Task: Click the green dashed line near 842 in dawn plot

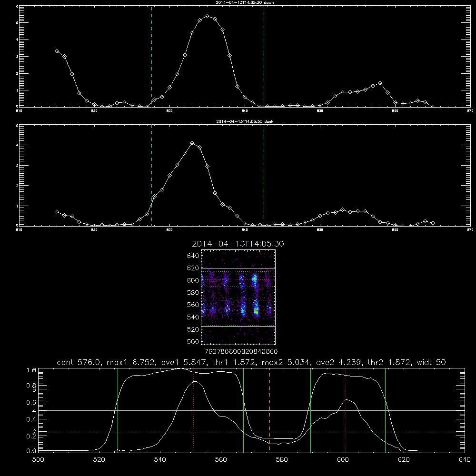Action: pos(263,56)
